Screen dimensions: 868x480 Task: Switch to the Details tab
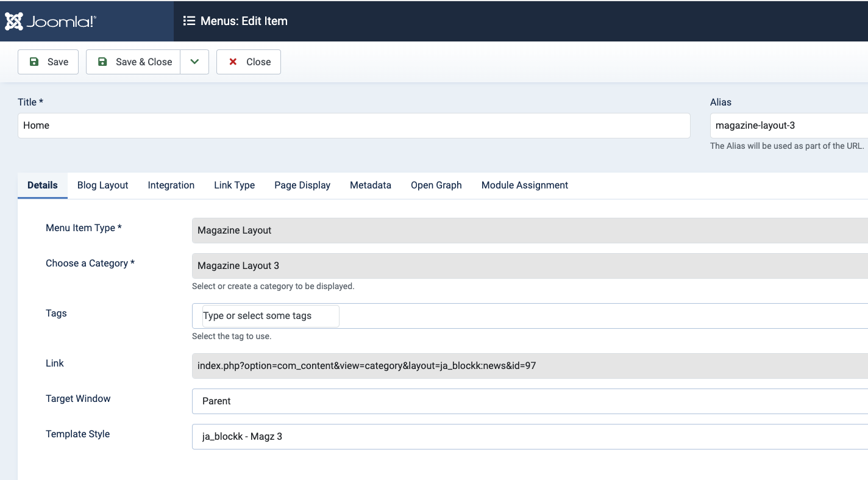43,185
